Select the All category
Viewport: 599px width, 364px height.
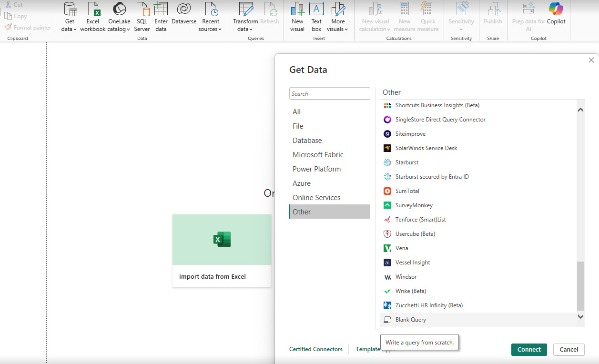330,112
